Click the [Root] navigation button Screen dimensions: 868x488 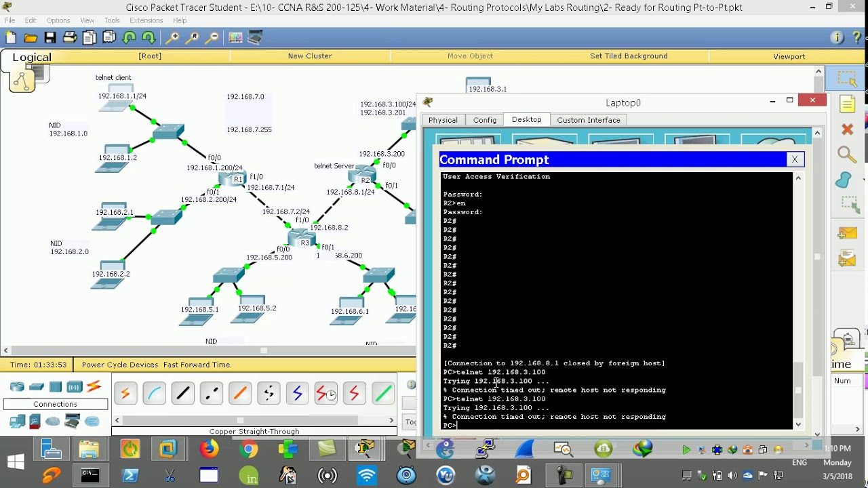[150, 56]
